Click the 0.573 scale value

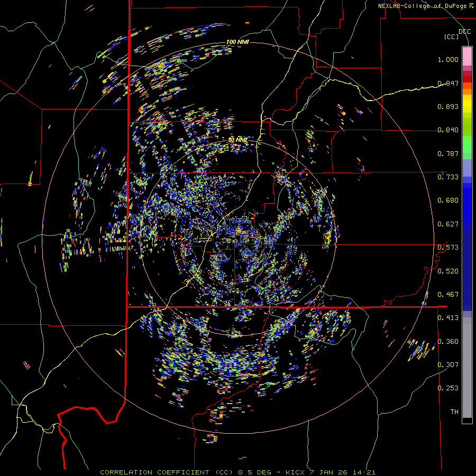pos(448,248)
